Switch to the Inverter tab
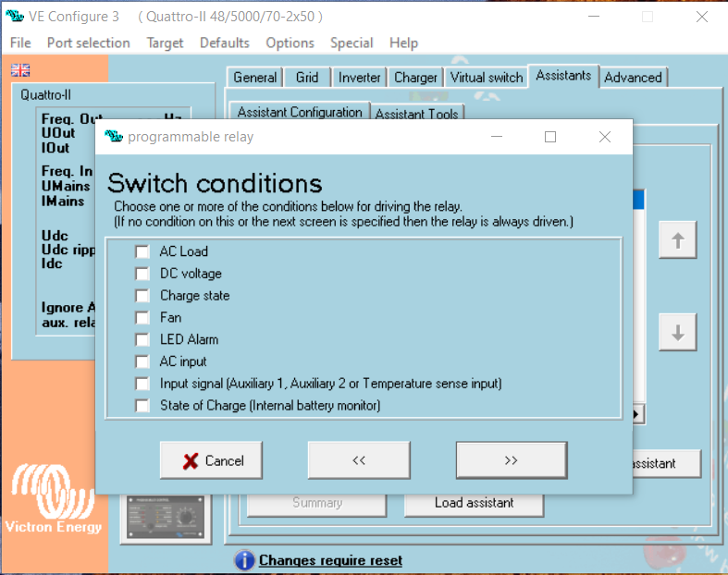Screen dimensions: 728x575 [359, 77]
